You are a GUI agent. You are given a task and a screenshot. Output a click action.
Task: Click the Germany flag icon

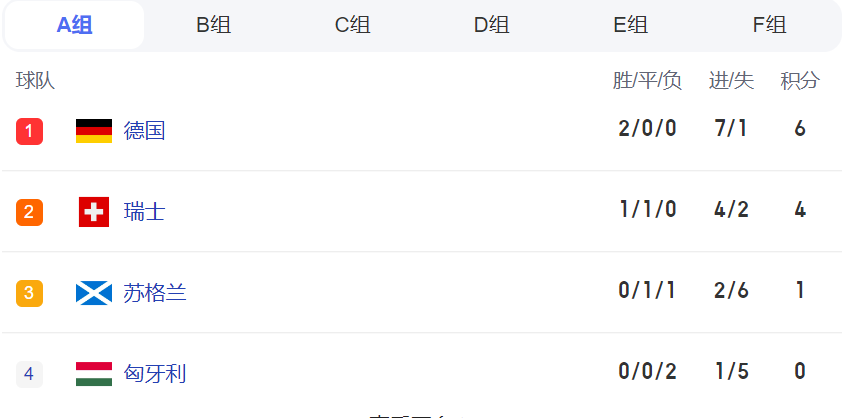coord(94,131)
